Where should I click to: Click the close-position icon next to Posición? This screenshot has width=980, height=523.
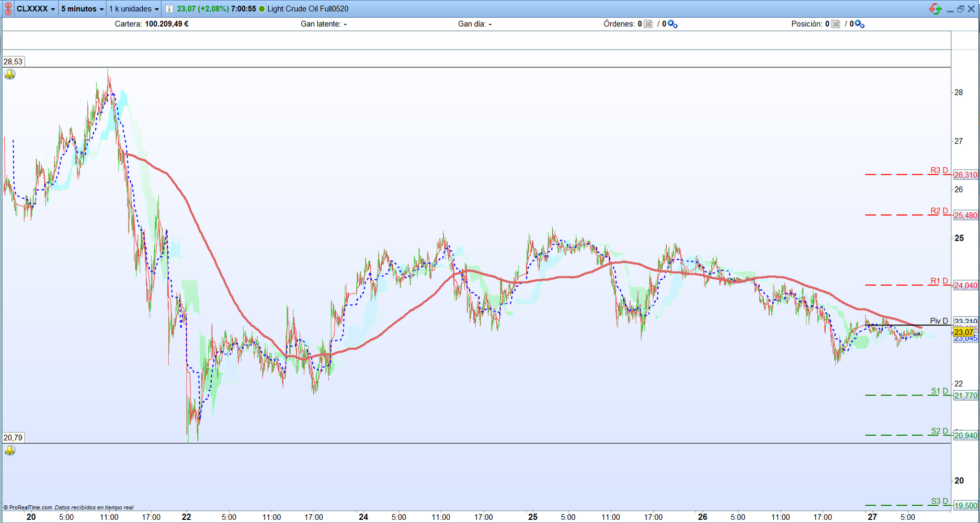tap(836, 24)
